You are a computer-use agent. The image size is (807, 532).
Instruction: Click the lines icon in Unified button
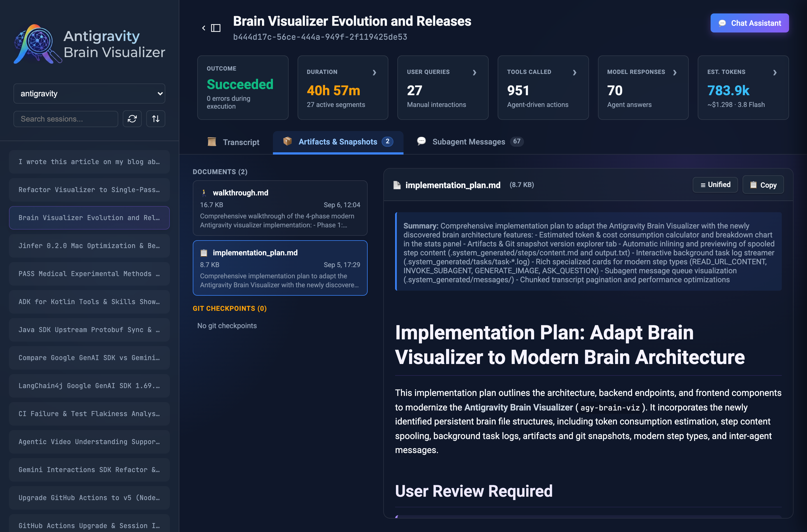tap(703, 185)
